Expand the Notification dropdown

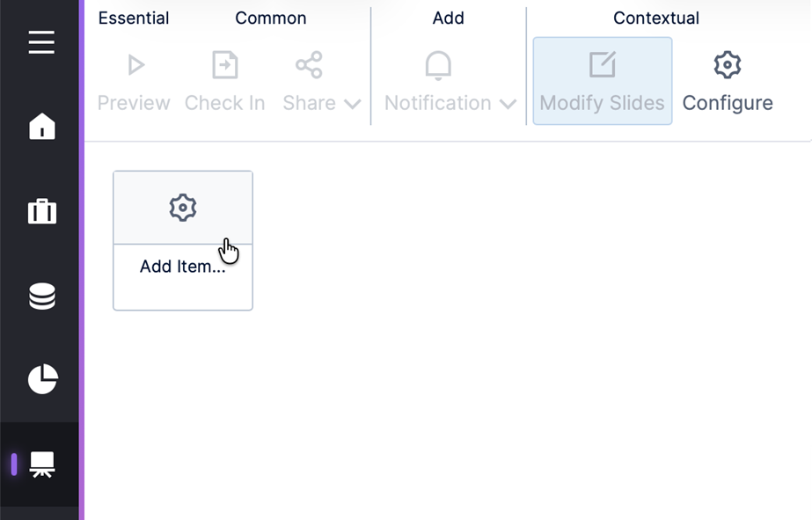pyautogui.click(x=508, y=103)
